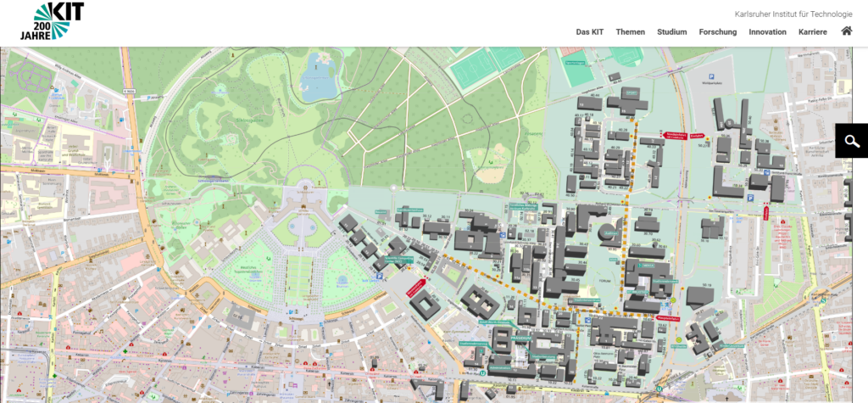Select the Administration label
Image resolution: width=868 pixels, height=403 pixels.
[500, 368]
